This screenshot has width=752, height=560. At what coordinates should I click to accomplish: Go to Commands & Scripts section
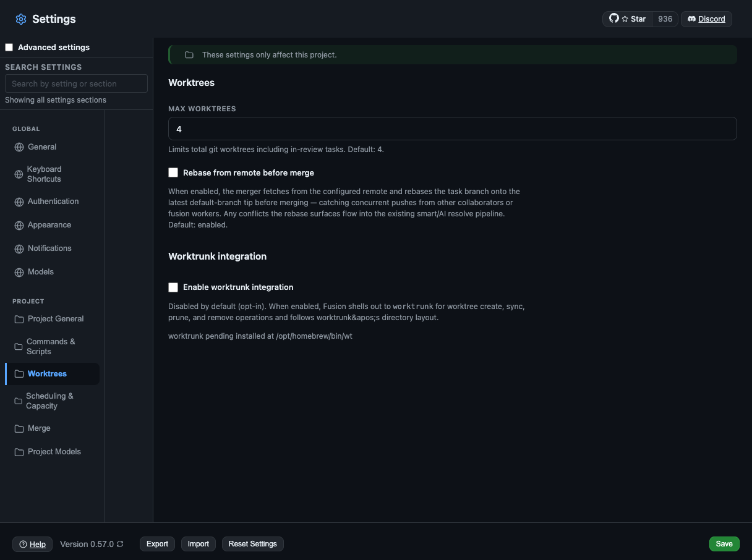click(x=52, y=347)
